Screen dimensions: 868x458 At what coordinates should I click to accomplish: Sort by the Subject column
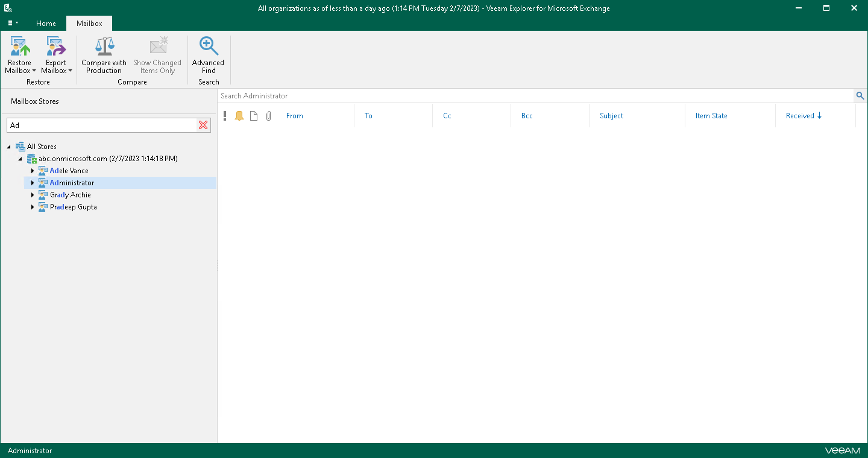pyautogui.click(x=611, y=116)
